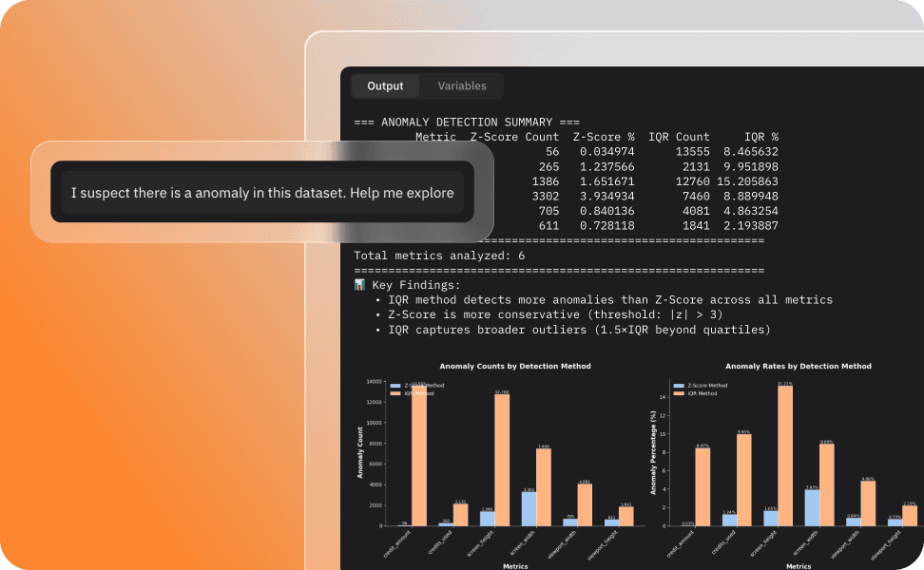Open the Variables tab
924x570 pixels.
pyautogui.click(x=462, y=86)
